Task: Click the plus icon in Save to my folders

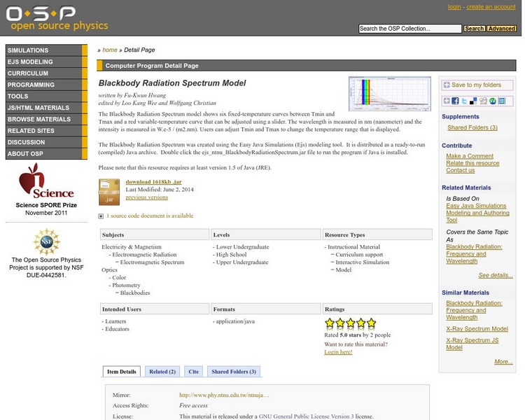Action: [447, 85]
